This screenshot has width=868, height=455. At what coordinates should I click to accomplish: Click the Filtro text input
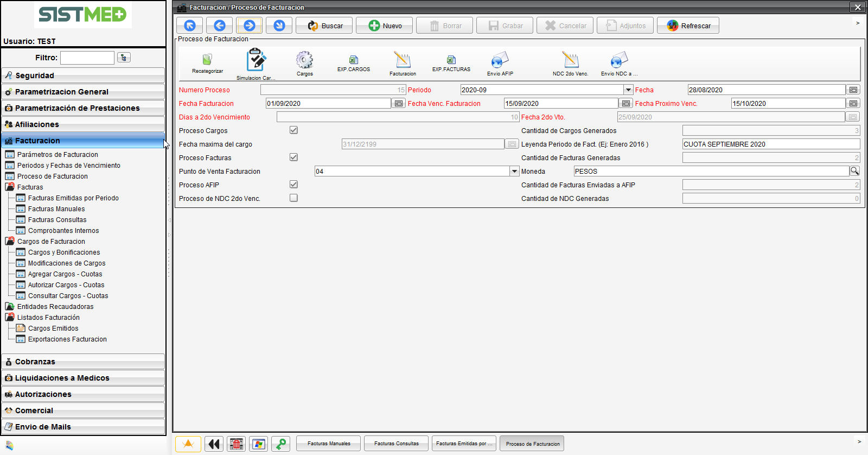coord(87,58)
